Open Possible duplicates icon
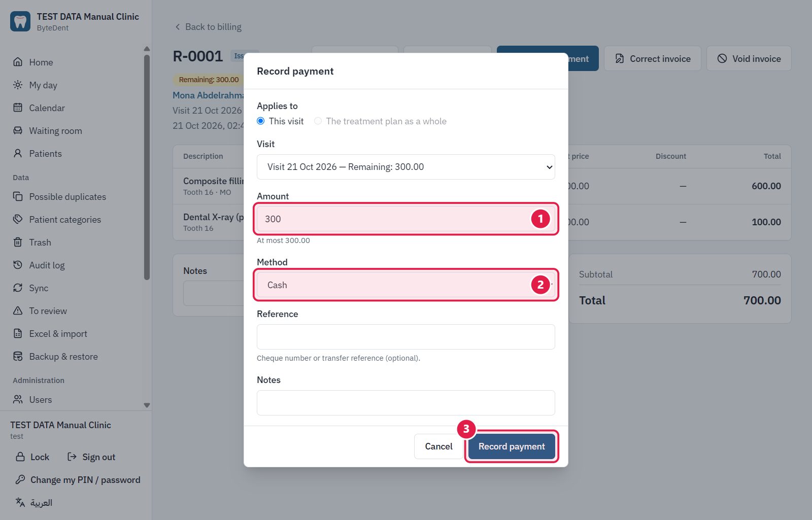Image resolution: width=812 pixels, height=520 pixels. [18, 196]
